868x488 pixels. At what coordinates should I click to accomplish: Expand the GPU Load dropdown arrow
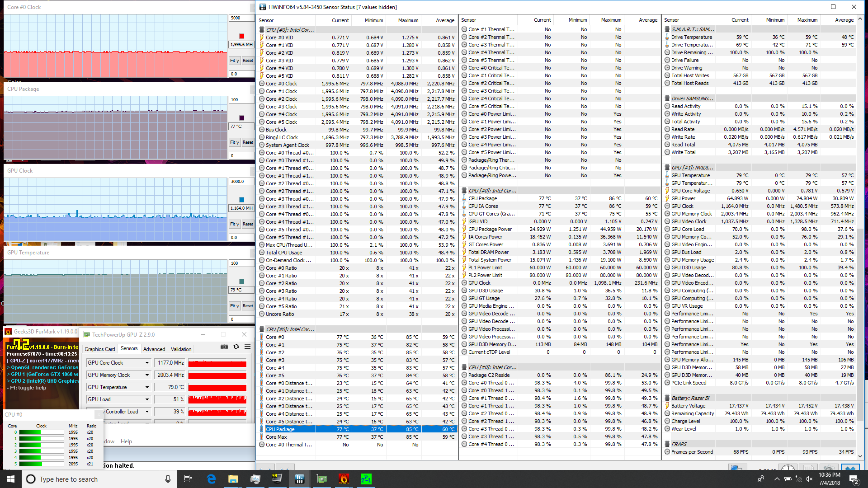147,399
